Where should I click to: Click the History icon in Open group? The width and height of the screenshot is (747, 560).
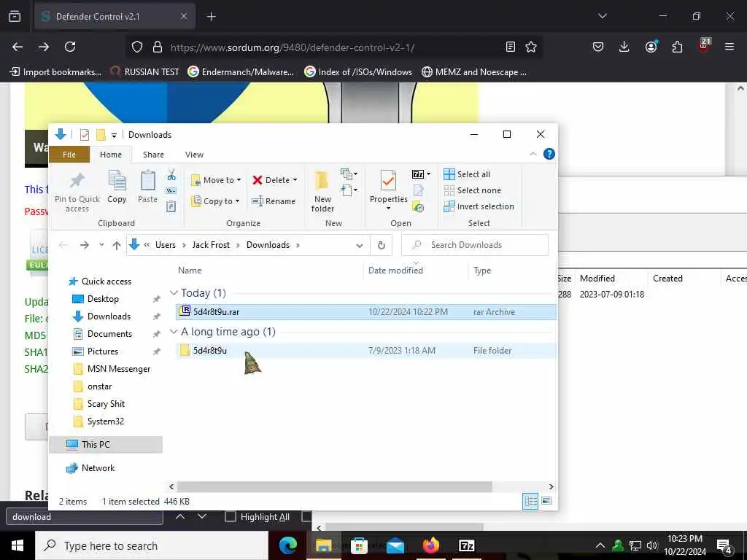click(418, 207)
